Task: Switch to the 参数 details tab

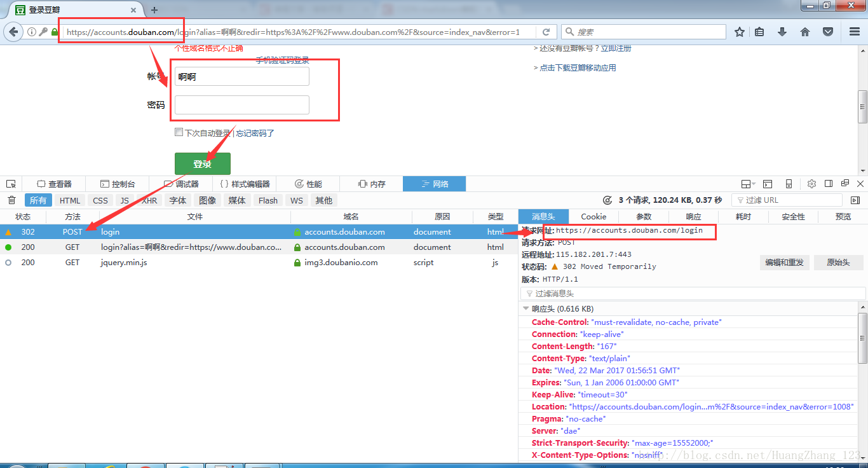Action: tap(644, 217)
